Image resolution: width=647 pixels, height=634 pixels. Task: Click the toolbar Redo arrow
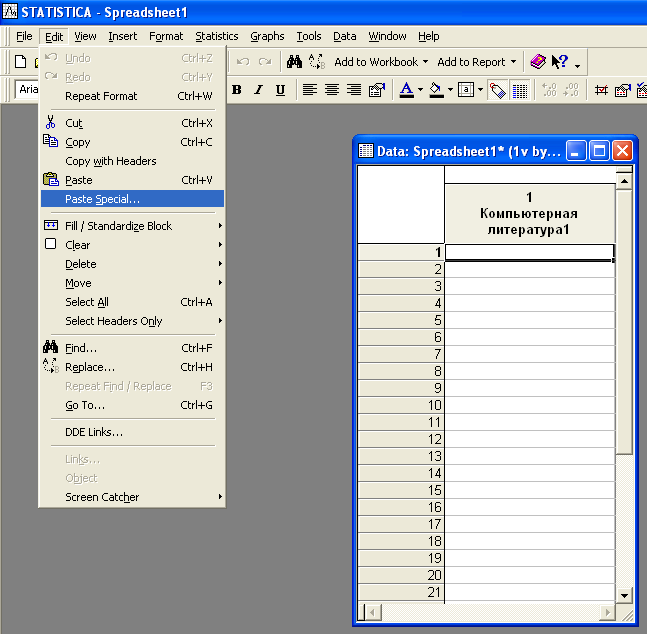tap(264, 62)
